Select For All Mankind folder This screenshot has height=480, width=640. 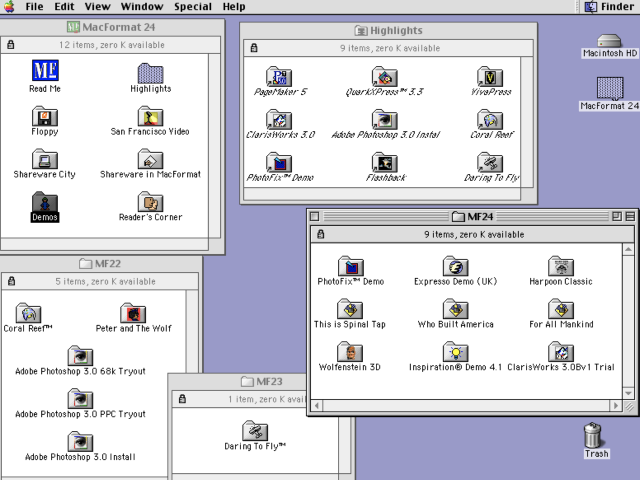[561, 309]
